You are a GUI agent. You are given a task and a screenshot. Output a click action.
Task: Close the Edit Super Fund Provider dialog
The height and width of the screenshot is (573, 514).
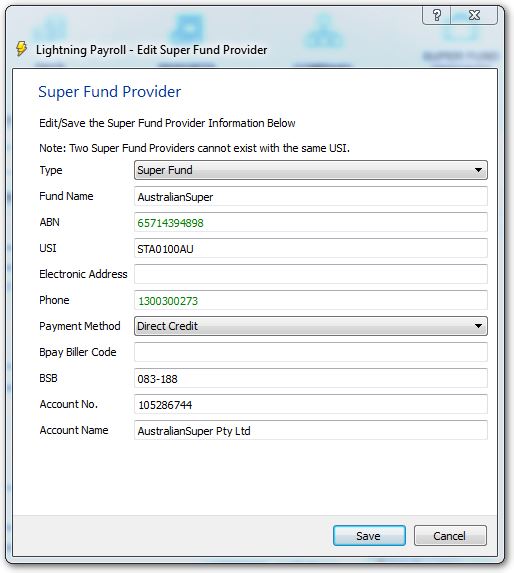click(474, 15)
